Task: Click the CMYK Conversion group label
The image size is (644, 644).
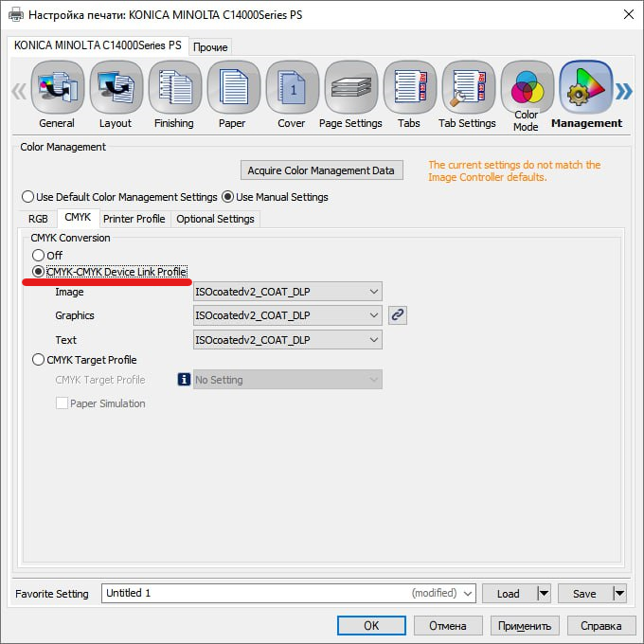Action: [70, 238]
